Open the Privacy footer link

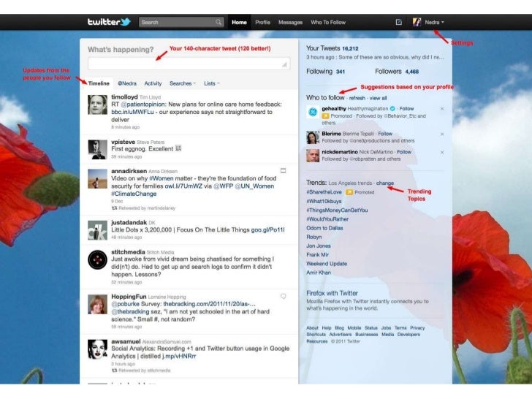point(417,328)
